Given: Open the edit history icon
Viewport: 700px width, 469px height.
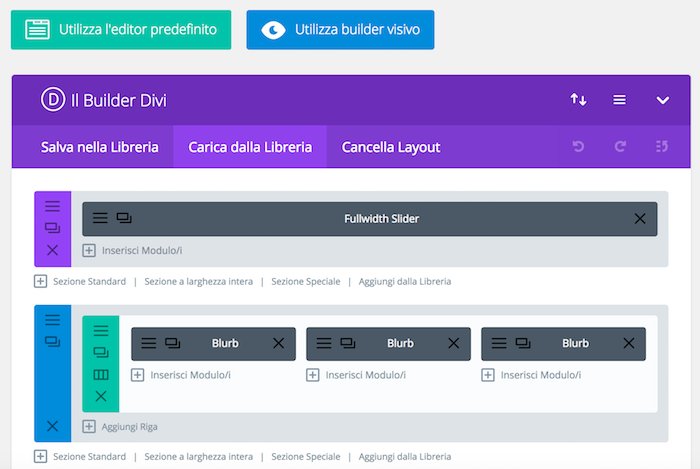Looking at the screenshot, I should [x=662, y=146].
